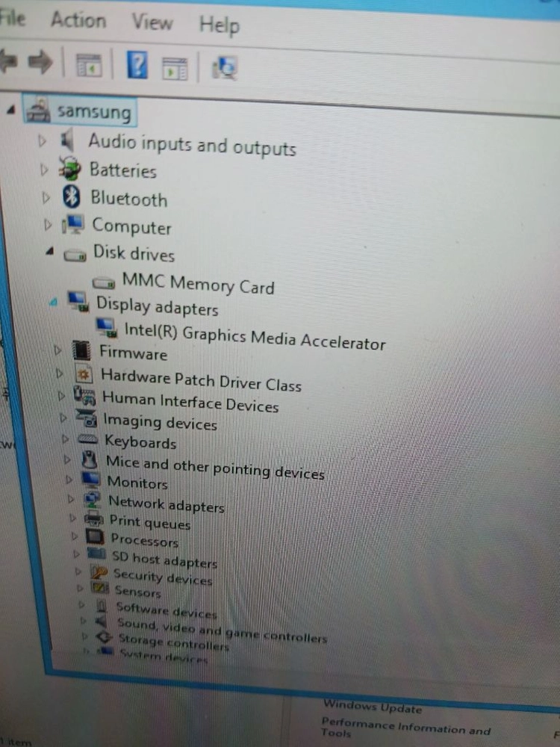The width and height of the screenshot is (560, 747).
Task: Click the Batteries category icon
Action: coord(69,168)
